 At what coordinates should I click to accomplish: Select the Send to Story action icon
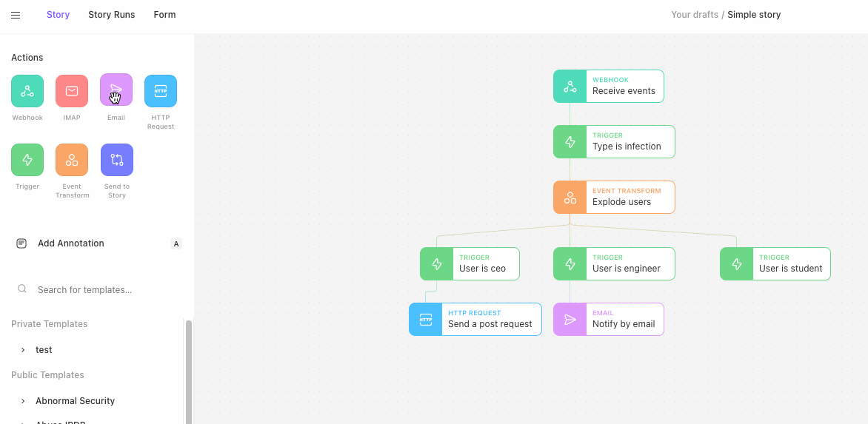tap(117, 160)
